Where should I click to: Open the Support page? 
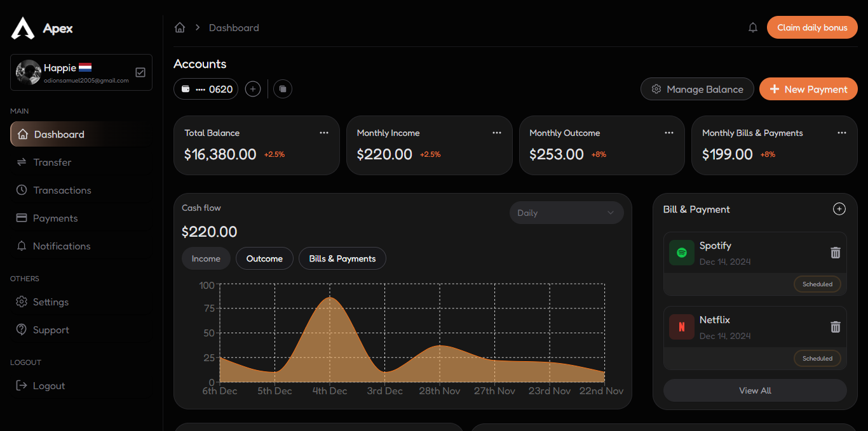pyautogui.click(x=81, y=329)
